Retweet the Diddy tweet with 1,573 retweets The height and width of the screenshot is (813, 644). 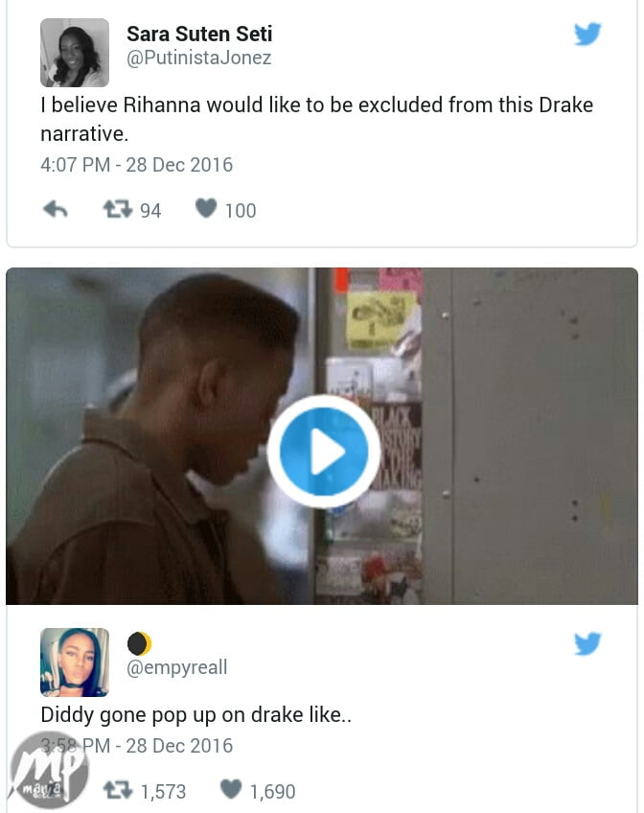pyautogui.click(x=118, y=791)
